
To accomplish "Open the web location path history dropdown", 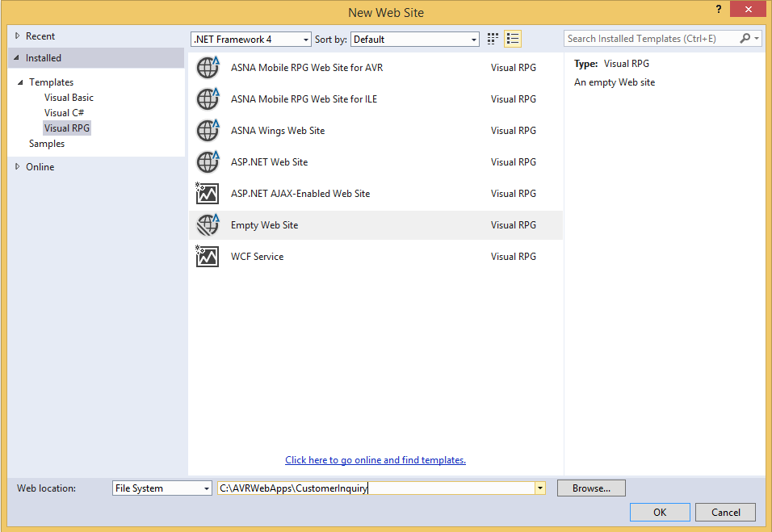I will coord(540,488).
